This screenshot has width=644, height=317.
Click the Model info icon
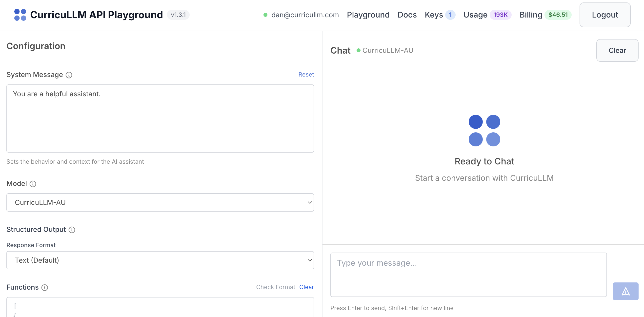coord(33,184)
